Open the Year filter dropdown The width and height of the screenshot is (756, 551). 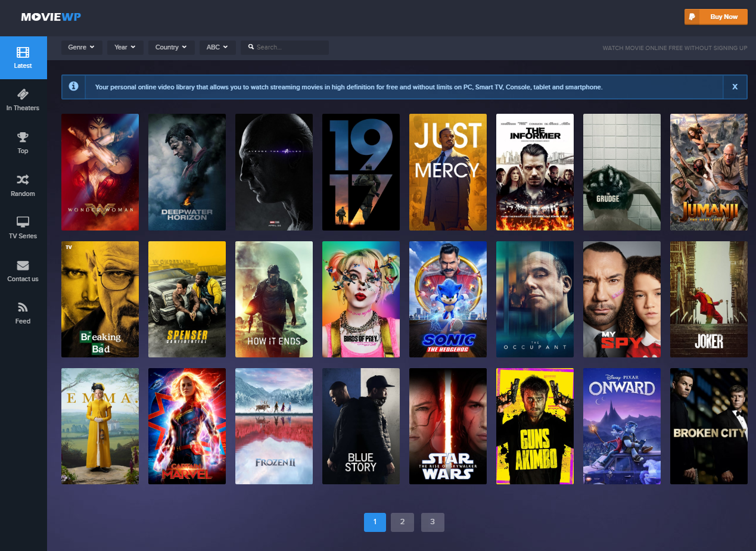point(125,47)
